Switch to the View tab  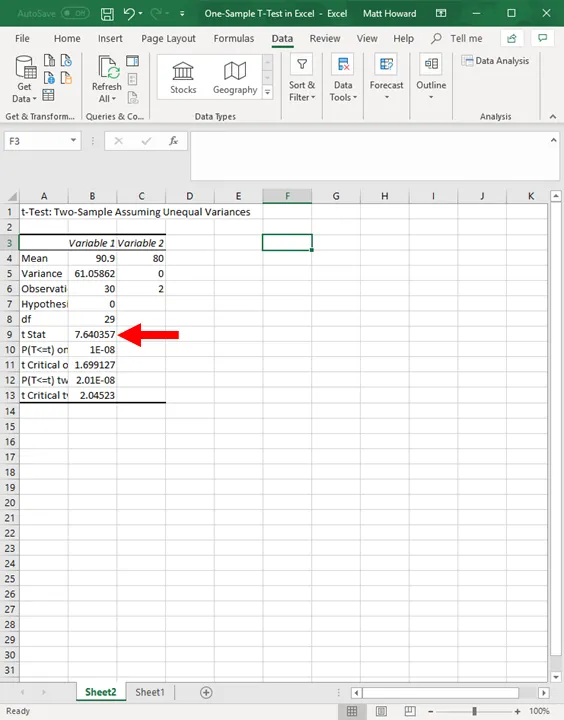(x=367, y=39)
